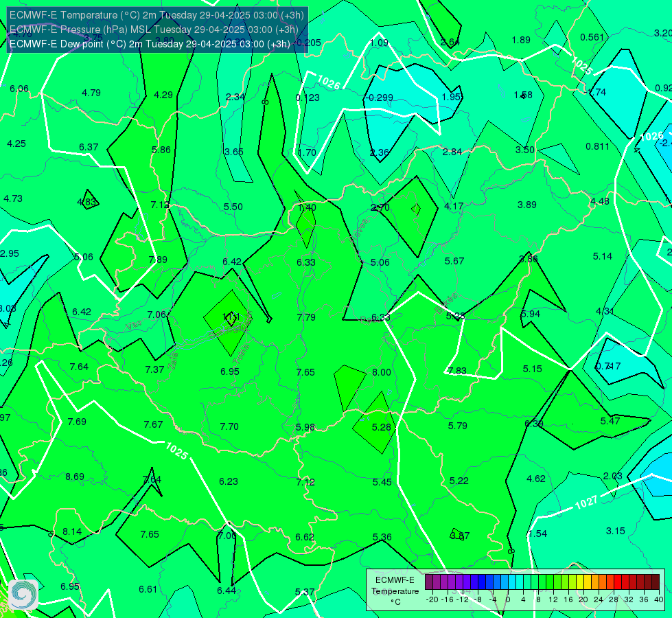Image resolution: width=672 pixels, height=618 pixels.
Task: Click the temperature value 5.47
Action: (610, 421)
